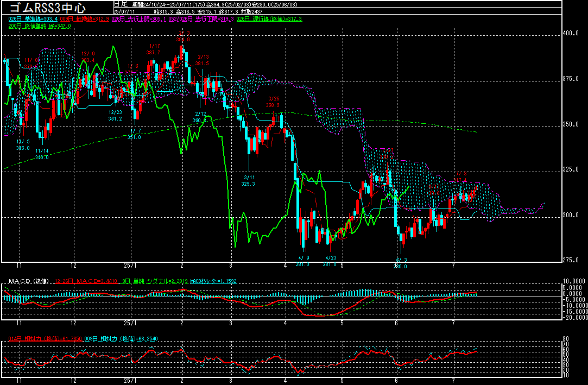Click legend 9日 単純 シグナル=2.2819
The width and height of the screenshot is (588, 385).
(x=153, y=281)
